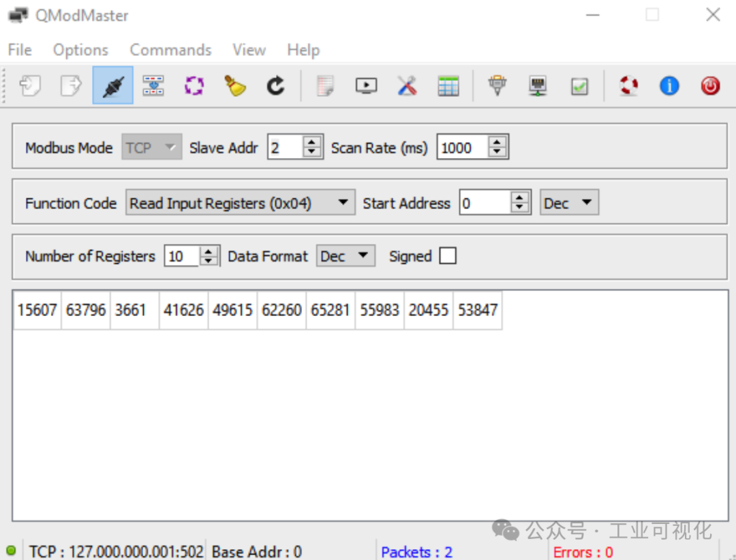Image resolution: width=736 pixels, height=560 pixels.
Task: Select register cell 41626
Action: pyautogui.click(x=183, y=310)
